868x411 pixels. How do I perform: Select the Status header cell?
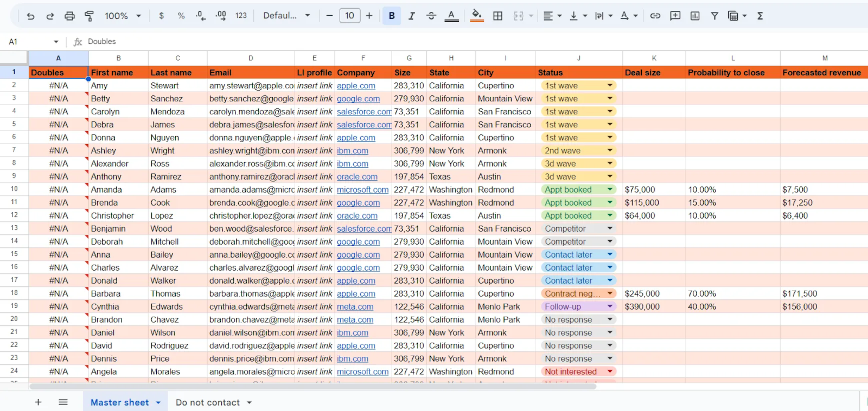(579, 72)
